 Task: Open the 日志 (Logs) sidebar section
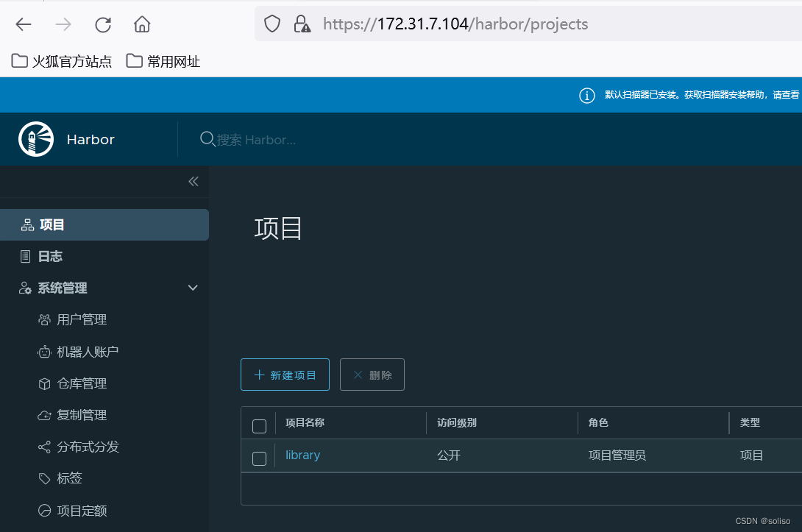pyautogui.click(x=26, y=255)
